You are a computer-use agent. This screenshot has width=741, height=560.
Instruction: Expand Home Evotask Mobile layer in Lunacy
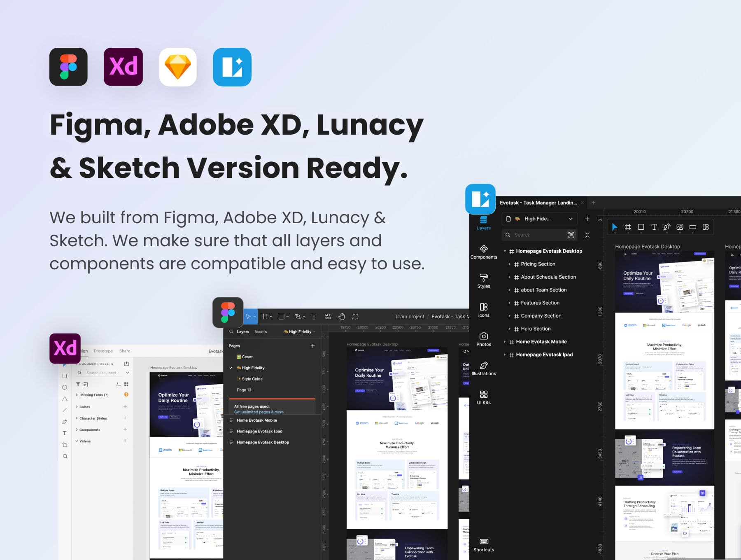click(x=505, y=342)
